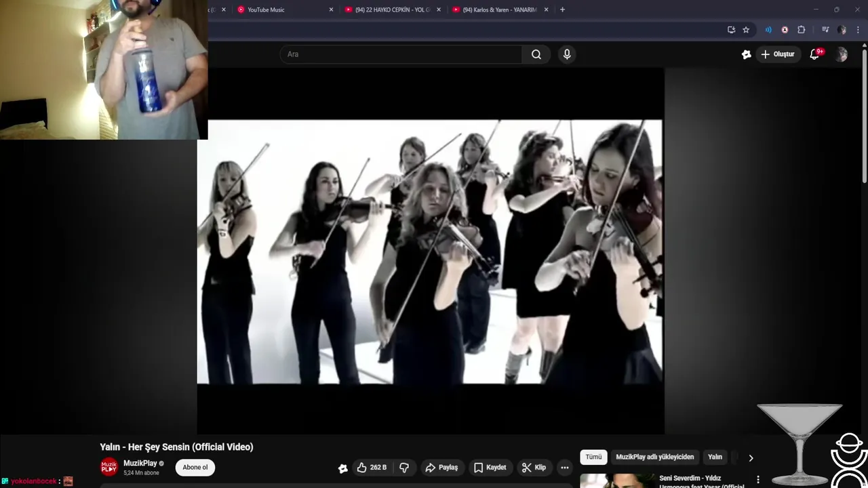Screen dimensions: 868x488
Task: Click the video player to pause
Action: coord(430,252)
